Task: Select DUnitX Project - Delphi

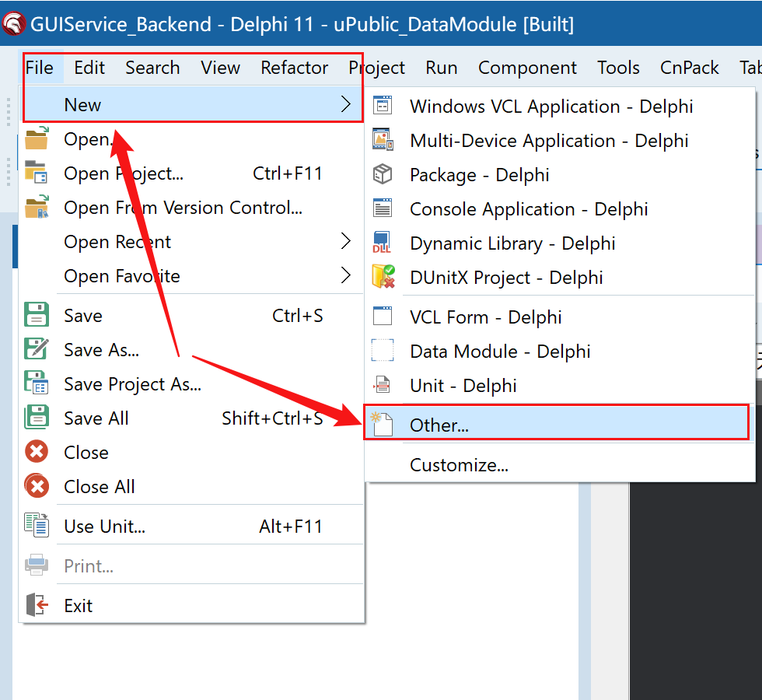Action: (x=560, y=278)
